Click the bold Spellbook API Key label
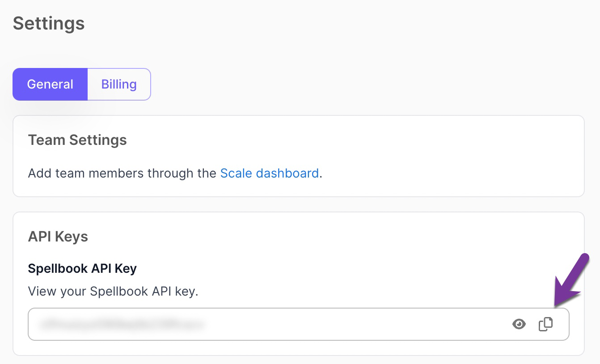Image resolution: width=600 pixels, height=364 pixels. tap(82, 268)
